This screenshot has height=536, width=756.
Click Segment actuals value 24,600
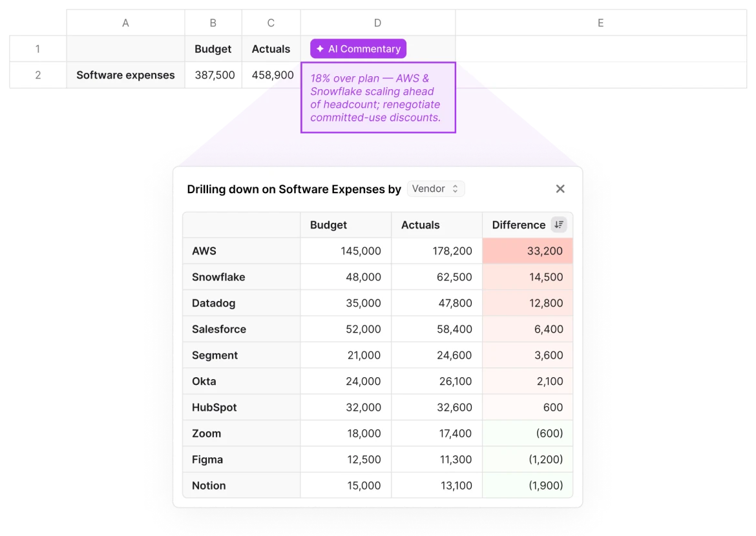(x=437, y=355)
